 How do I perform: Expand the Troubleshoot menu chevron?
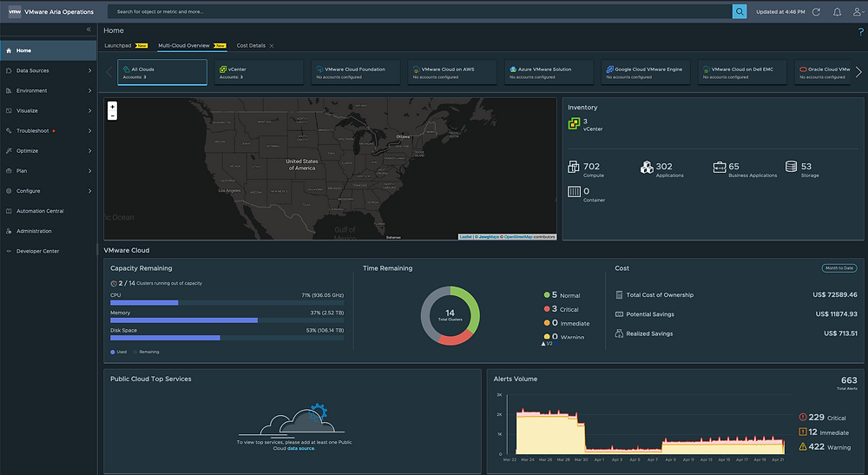pyautogui.click(x=89, y=130)
